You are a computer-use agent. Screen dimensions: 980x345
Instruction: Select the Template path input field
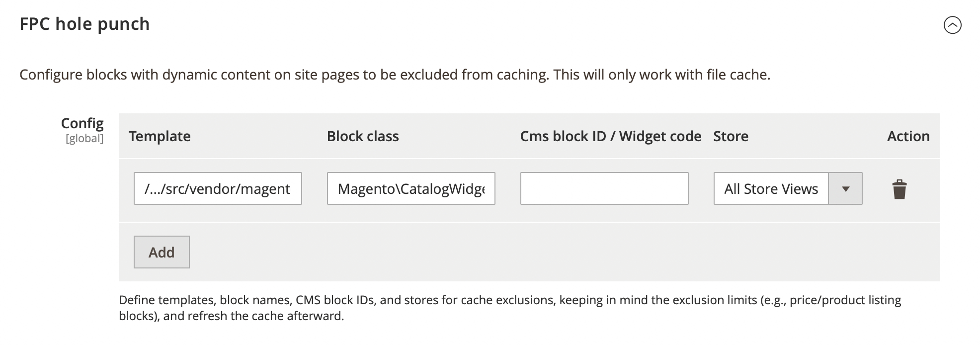pos(218,189)
